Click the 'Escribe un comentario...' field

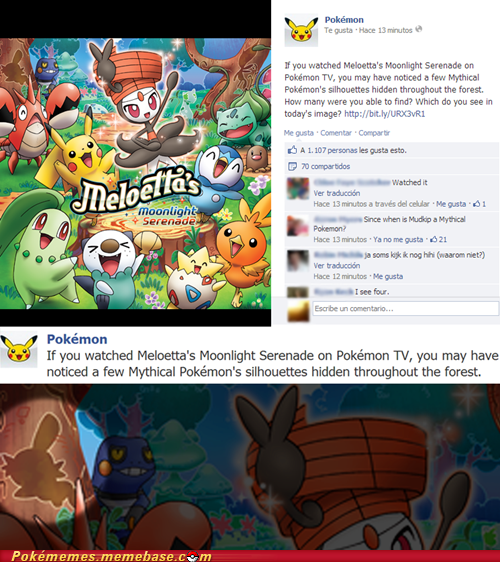406,309
